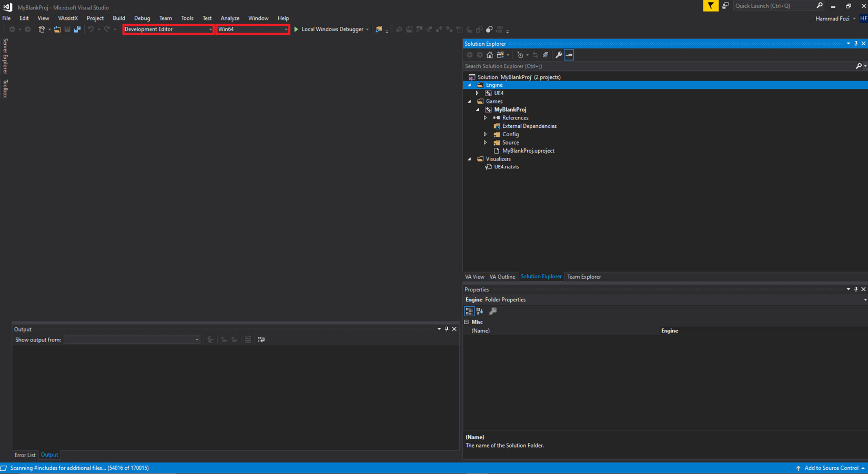The height and width of the screenshot is (474, 868).
Task: Select MyBlankProj.uproject file
Action: [528, 151]
